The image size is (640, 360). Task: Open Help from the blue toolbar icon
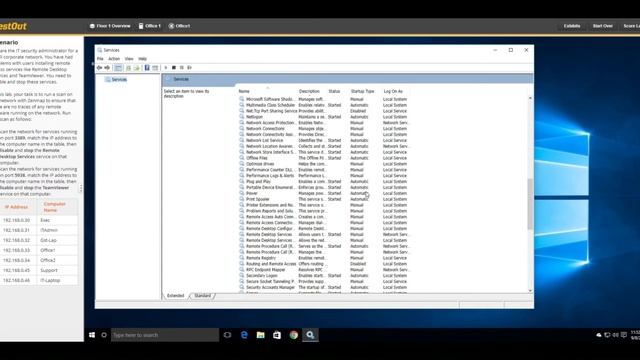[147, 68]
